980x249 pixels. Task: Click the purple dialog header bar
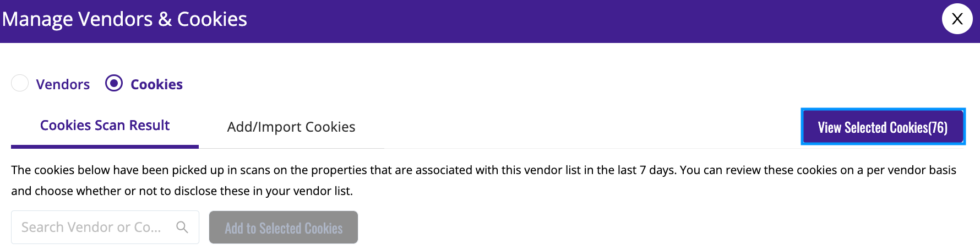click(490, 21)
